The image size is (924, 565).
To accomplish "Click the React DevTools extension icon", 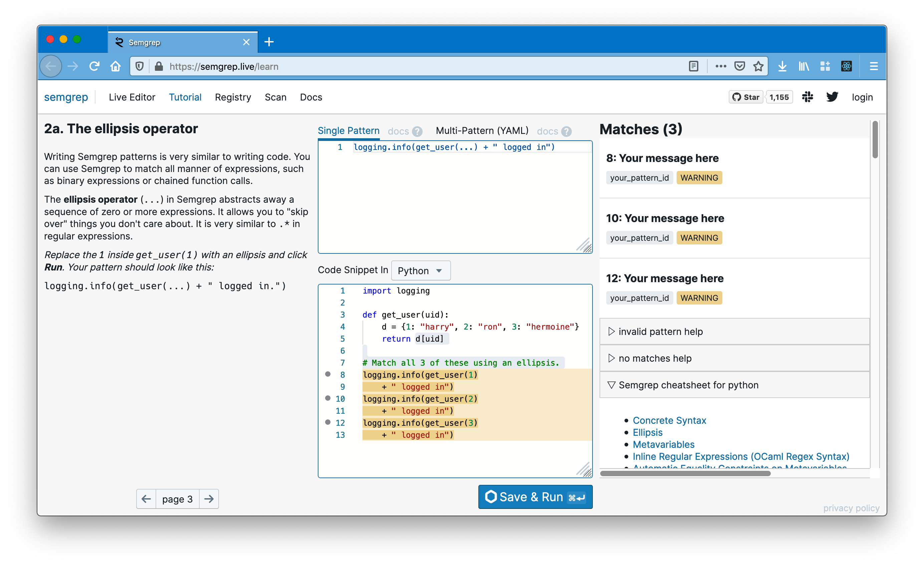I will click(846, 66).
